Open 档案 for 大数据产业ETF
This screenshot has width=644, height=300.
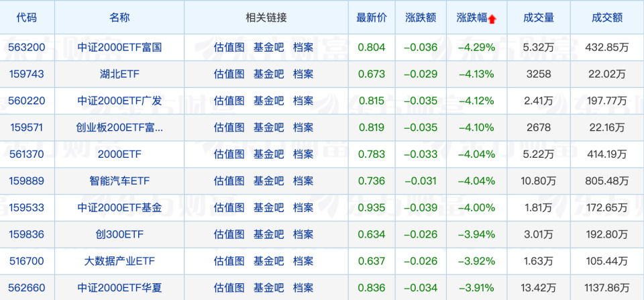(x=303, y=261)
